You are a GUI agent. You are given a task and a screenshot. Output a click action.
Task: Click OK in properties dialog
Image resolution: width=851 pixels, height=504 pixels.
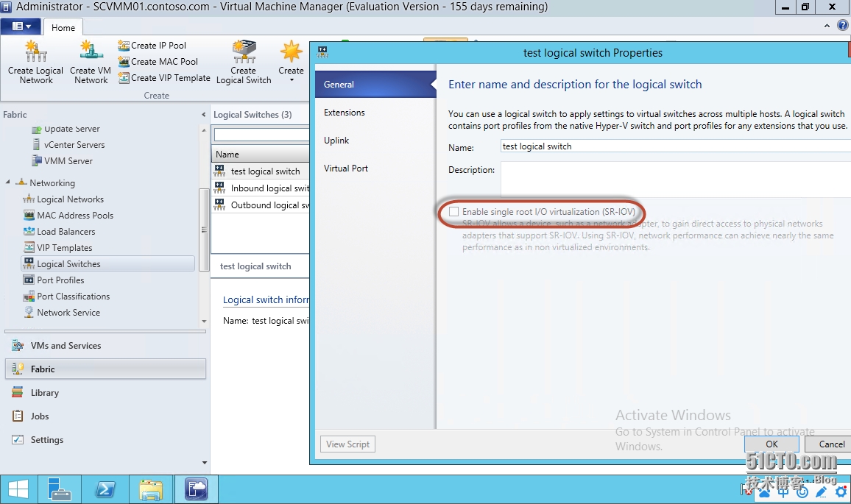(771, 444)
